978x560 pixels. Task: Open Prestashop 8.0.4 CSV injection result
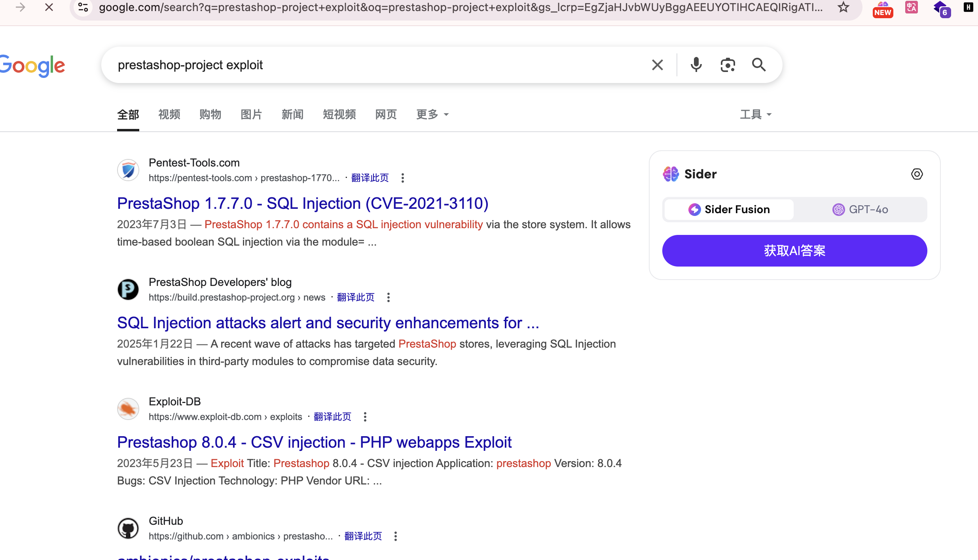[x=314, y=443]
